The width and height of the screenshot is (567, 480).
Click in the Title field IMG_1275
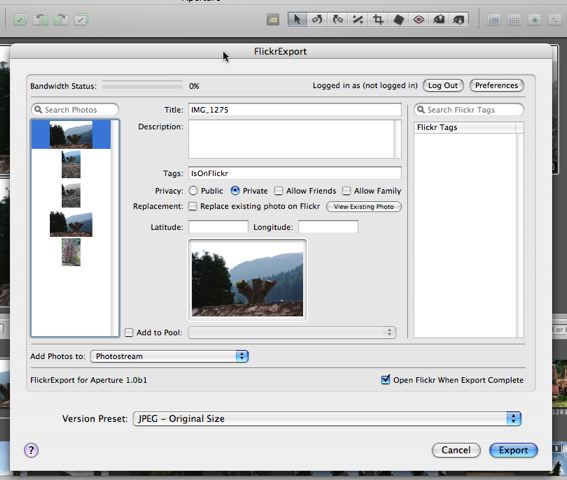click(x=295, y=110)
